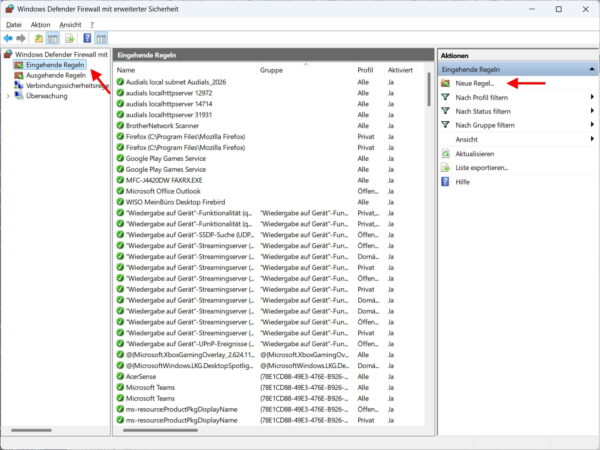The image size is (600, 450).
Task: Click the Liste exportieren icon
Action: pos(445,168)
